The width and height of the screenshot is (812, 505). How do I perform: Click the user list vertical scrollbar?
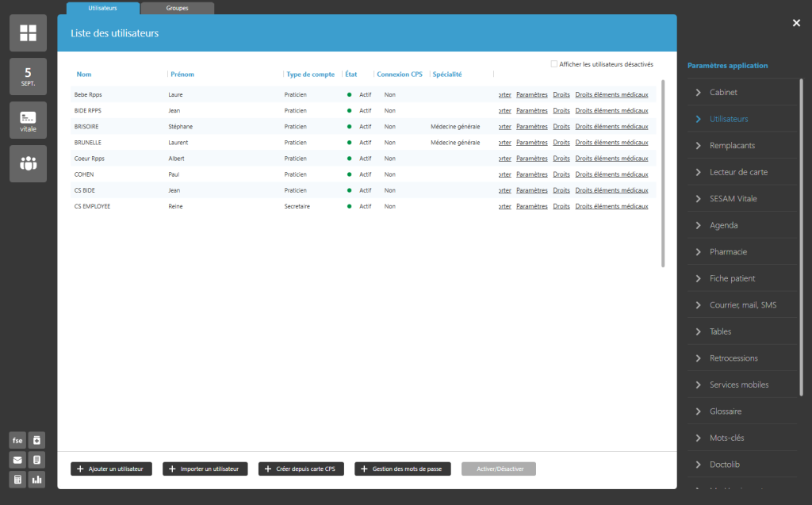[x=663, y=173]
